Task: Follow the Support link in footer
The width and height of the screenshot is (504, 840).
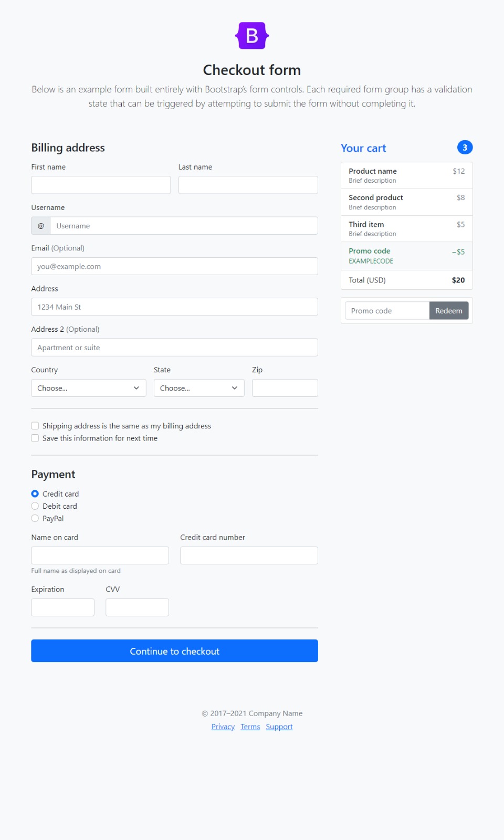Action: [x=279, y=727]
